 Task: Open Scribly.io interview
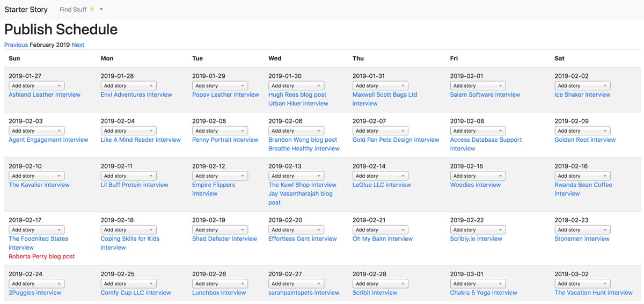(476, 239)
